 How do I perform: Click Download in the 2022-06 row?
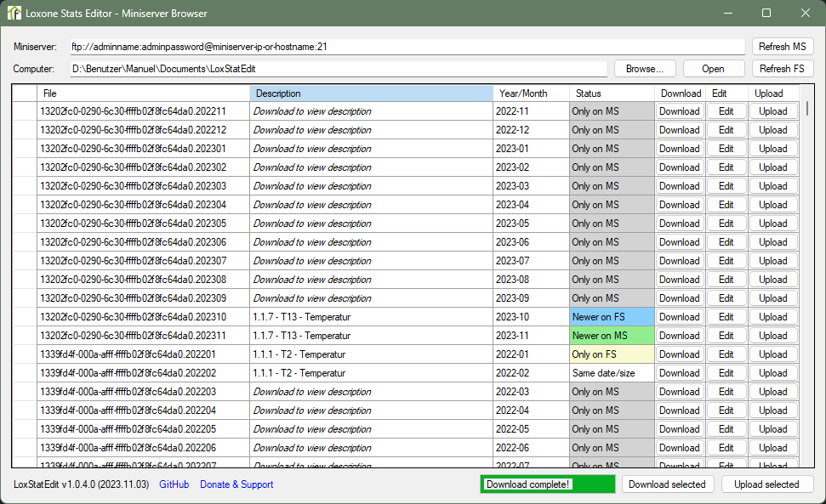point(680,448)
